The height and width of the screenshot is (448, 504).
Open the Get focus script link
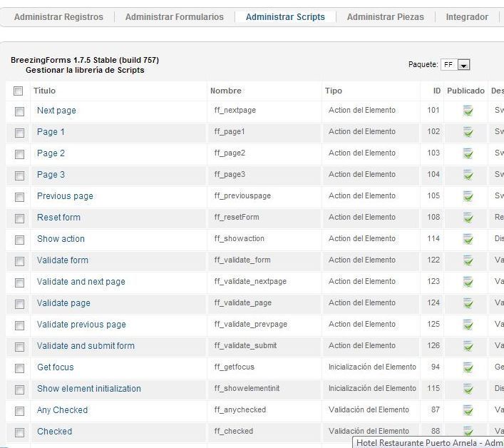click(x=56, y=367)
